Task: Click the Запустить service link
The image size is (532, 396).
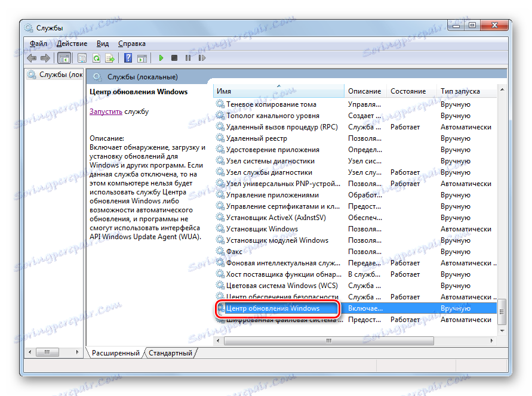Action: [x=106, y=112]
